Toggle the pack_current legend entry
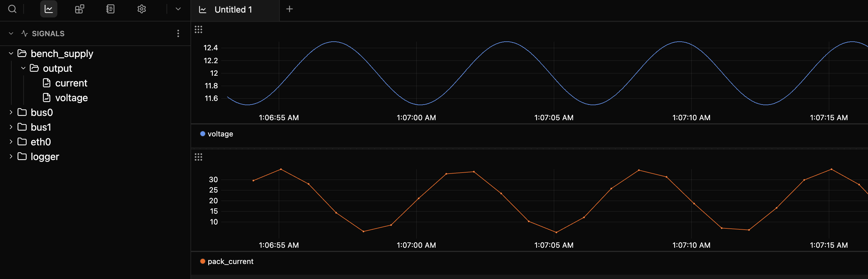Screen dimensions: 868x279 click(227, 262)
